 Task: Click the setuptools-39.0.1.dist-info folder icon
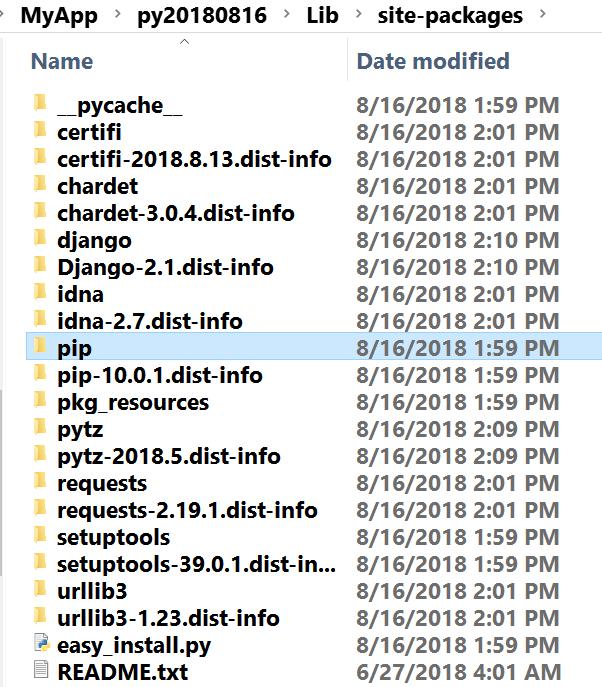(40, 562)
